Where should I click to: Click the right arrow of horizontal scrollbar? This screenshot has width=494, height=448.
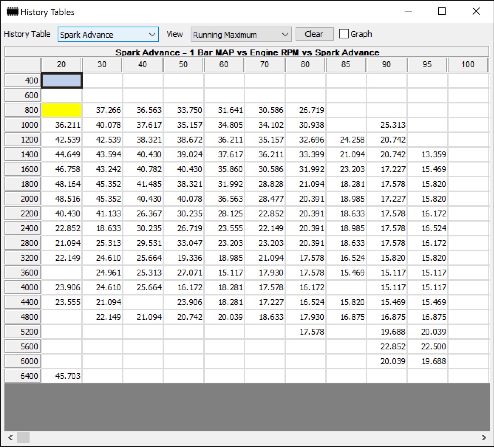[484, 438]
